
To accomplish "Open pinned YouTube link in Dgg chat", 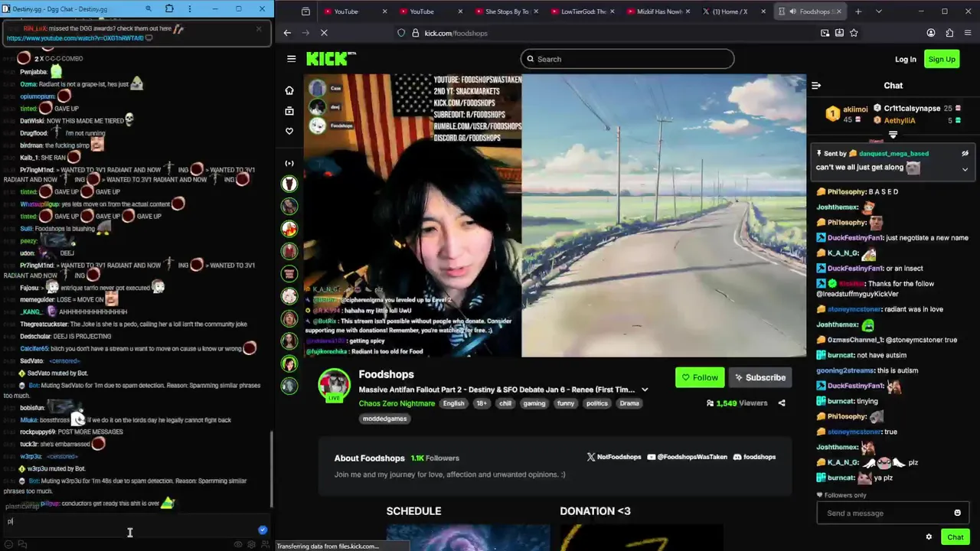I will tap(75, 37).
